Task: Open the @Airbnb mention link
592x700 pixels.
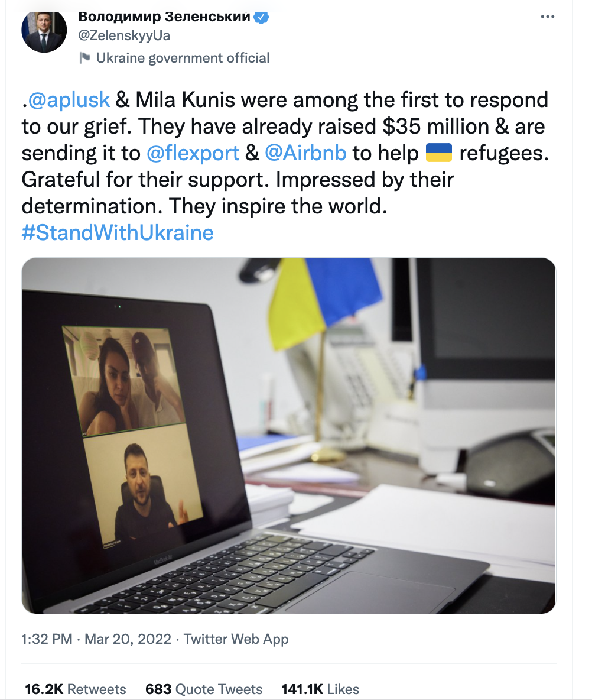Action: click(x=305, y=153)
